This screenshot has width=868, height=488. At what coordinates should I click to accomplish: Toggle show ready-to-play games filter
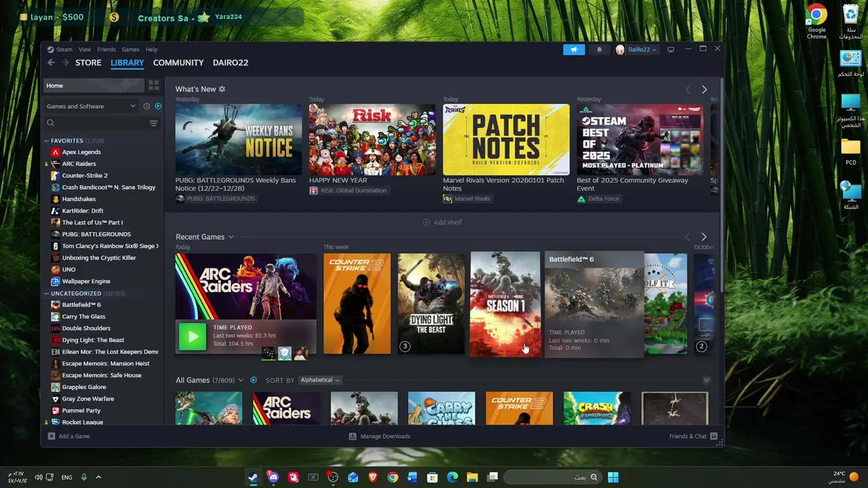point(158,106)
